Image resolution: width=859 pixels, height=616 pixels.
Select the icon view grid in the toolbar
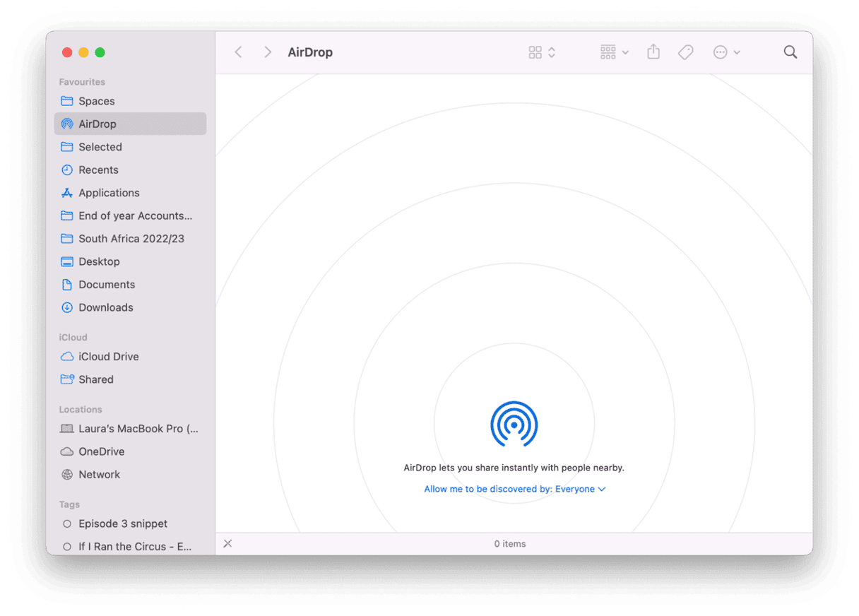pyautogui.click(x=535, y=52)
